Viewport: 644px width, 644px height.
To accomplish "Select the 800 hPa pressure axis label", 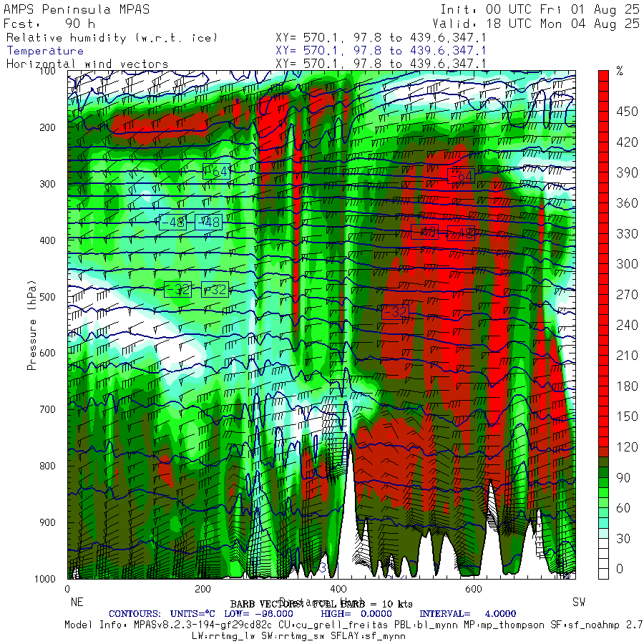I will point(48,466).
